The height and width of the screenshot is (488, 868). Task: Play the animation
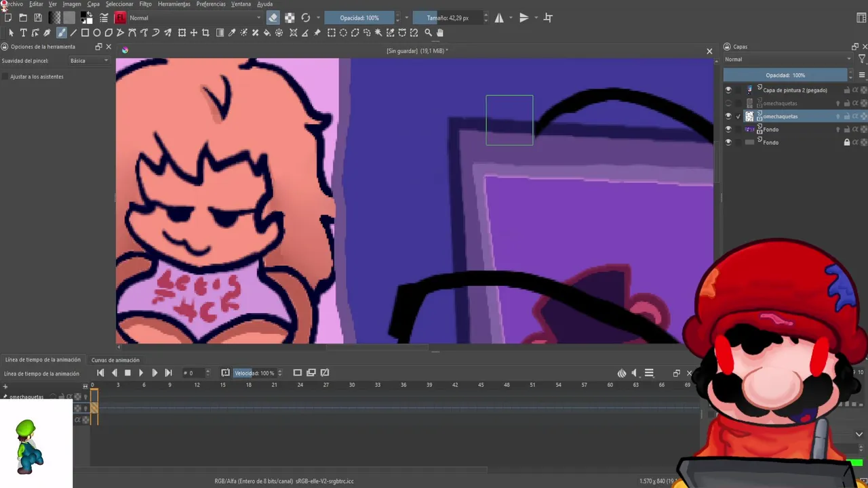click(x=140, y=373)
